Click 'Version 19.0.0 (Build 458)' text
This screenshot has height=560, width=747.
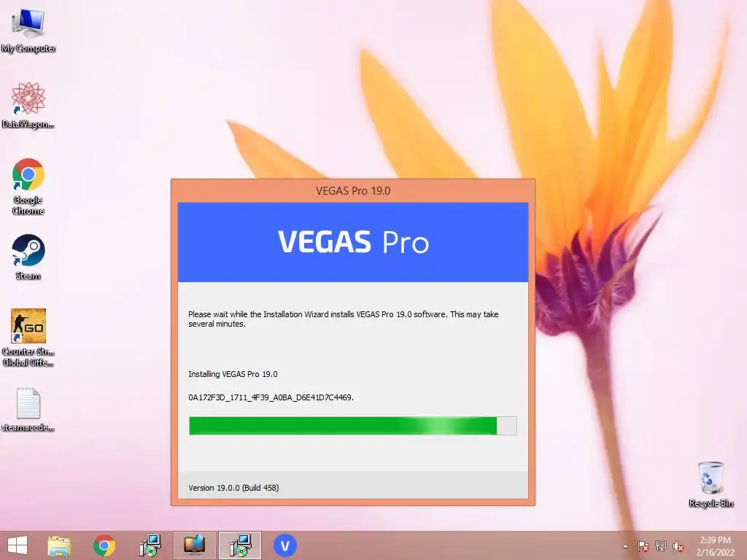(x=234, y=488)
